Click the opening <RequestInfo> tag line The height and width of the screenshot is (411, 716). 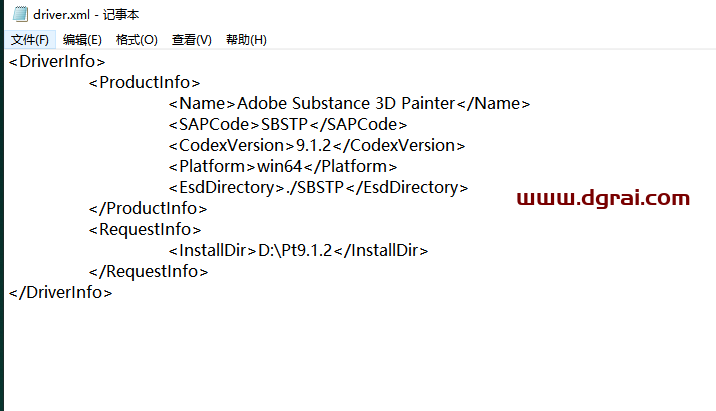[x=145, y=229]
